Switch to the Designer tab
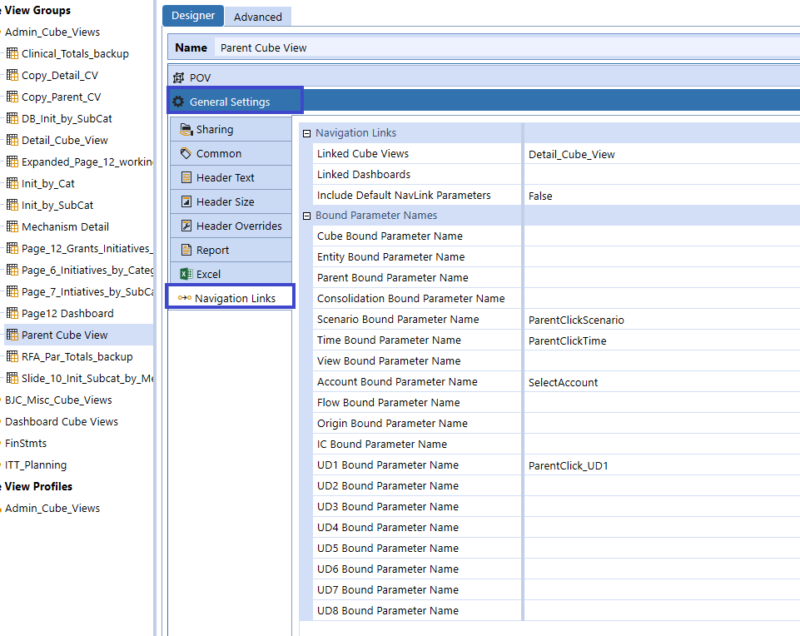The width and height of the screenshot is (800, 636). (x=193, y=16)
